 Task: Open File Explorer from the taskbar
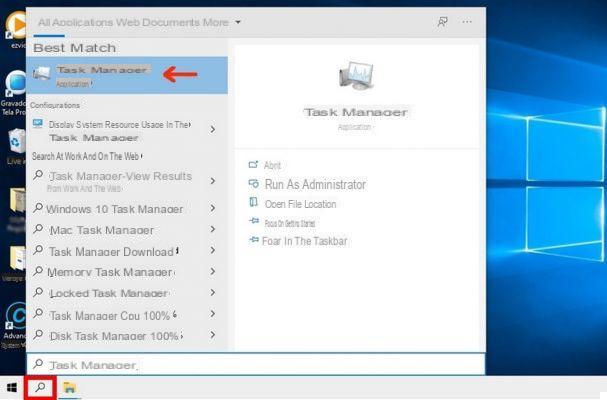pyautogui.click(x=70, y=388)
